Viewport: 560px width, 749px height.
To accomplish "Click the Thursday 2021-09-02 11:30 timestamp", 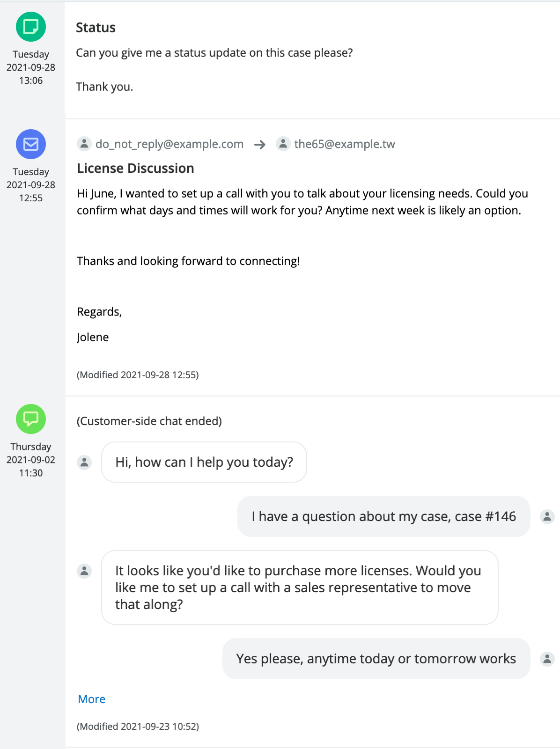I will click(31, 460).
